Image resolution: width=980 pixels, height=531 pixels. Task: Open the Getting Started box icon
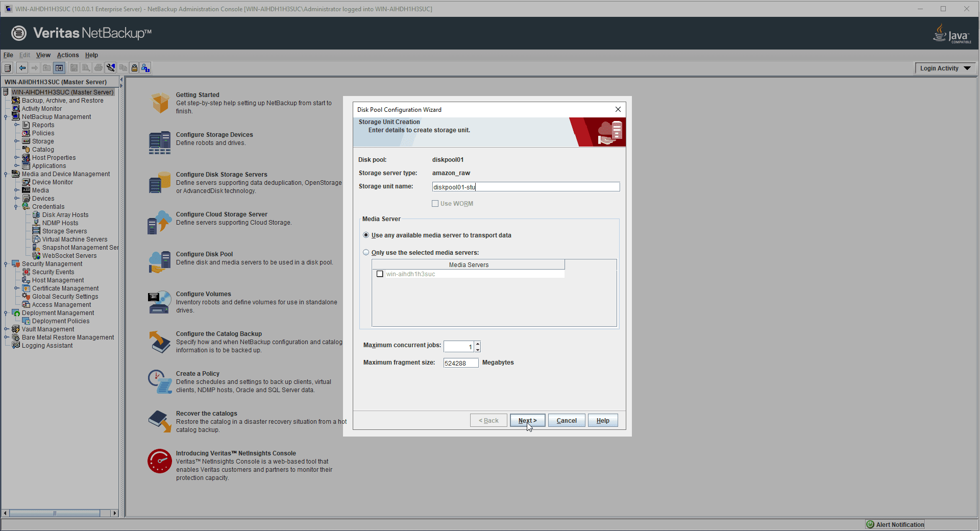(x=160, y=103)
